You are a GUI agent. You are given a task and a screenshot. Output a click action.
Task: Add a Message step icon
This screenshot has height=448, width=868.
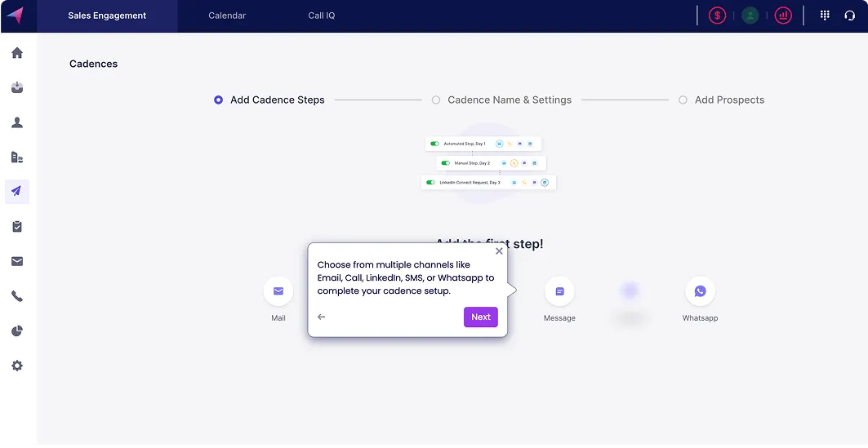point(559,291)
